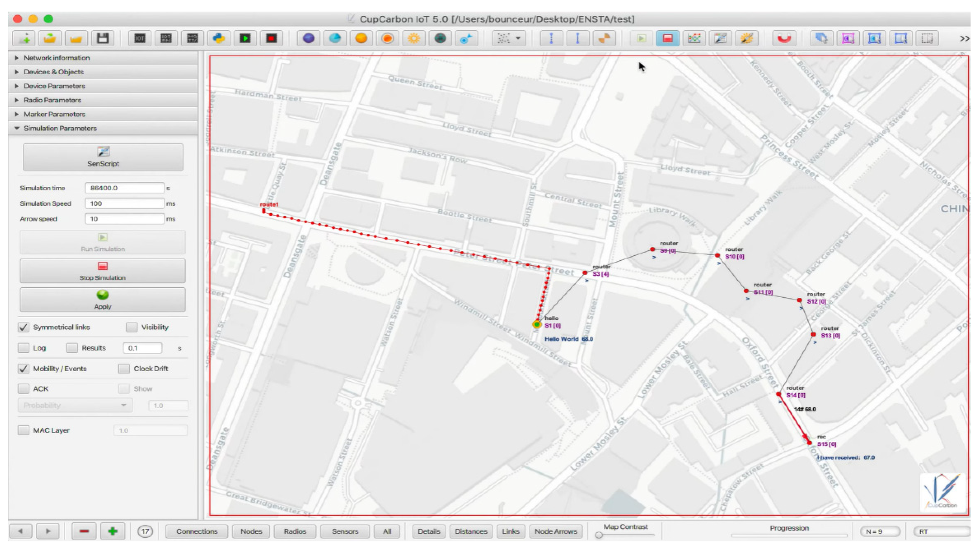Open the SenScript editor button
Image resolution: width=980 pixels, height=556 pixels.
(103, 157)
